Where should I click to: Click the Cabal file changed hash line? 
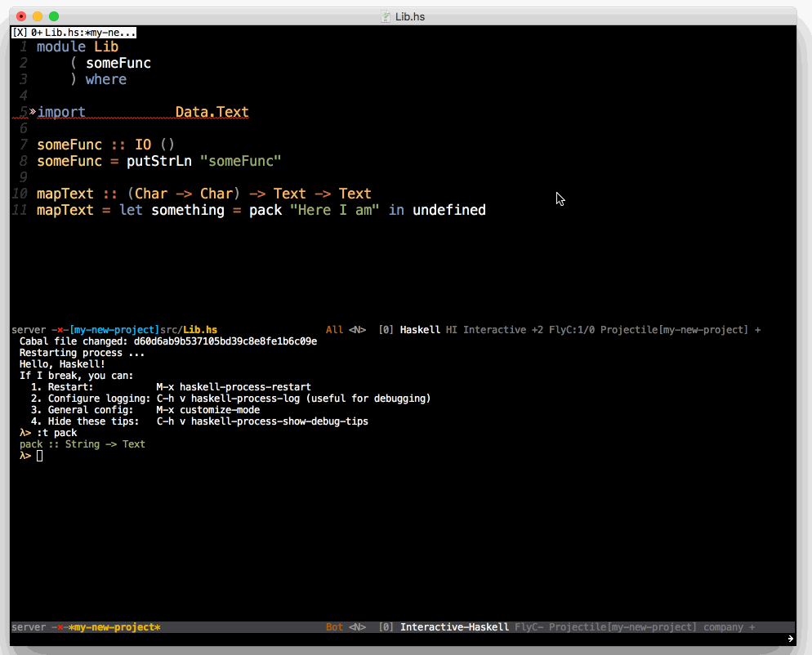tap(168, 341)
